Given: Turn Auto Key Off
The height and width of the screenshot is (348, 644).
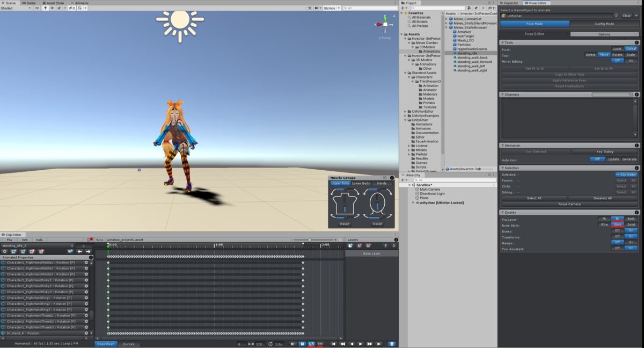Looking at the screenshot, I should coord(597,159).
